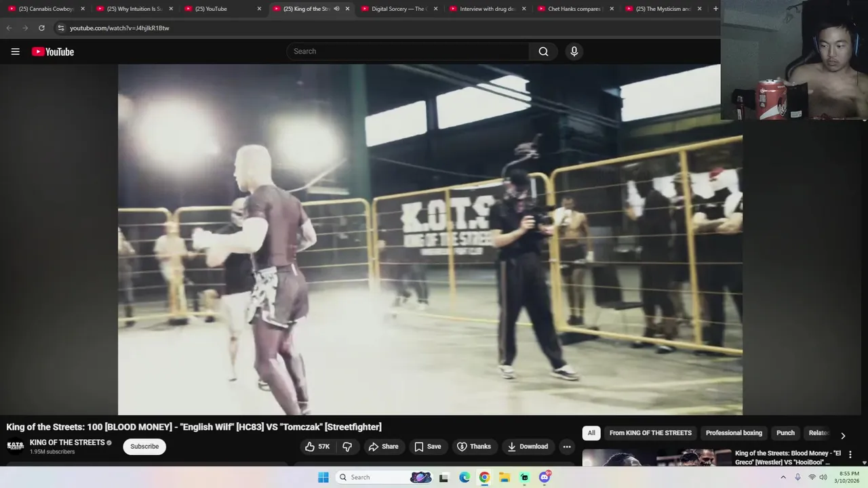Open green app icon on taskbar
This screenshot has height=488, width=868.
tap(524, 477)
